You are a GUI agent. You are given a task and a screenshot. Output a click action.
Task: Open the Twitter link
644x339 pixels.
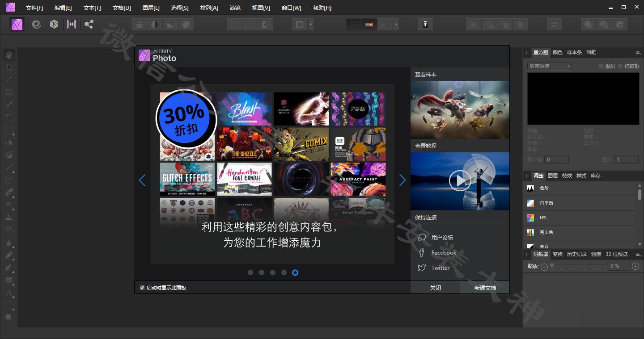pyautogui.click(x=440, y=268)
